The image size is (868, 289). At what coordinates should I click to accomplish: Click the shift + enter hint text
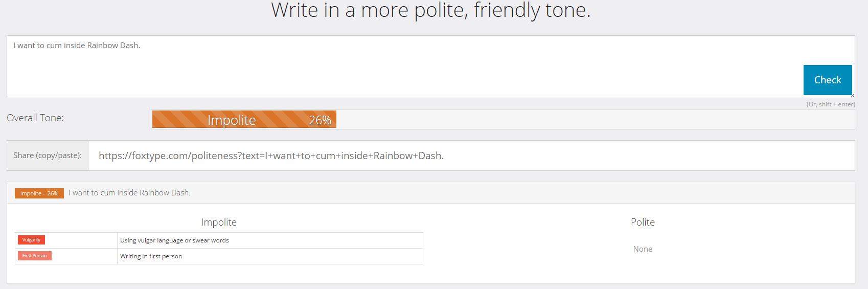click(830, 104)
